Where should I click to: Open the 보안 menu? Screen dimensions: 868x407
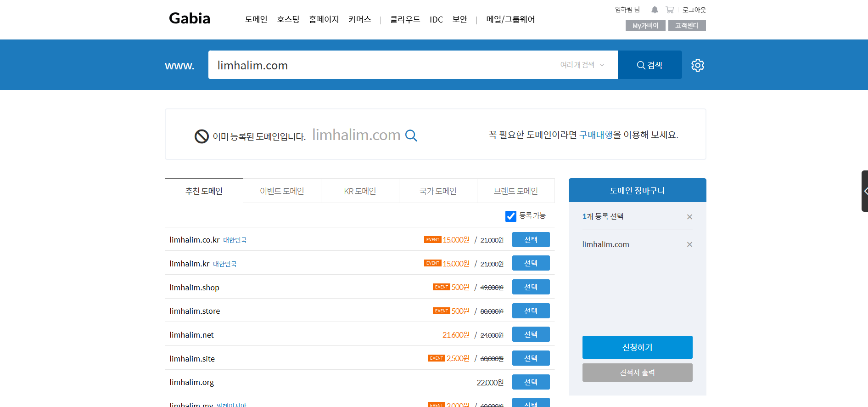click(x=460, y=19)
